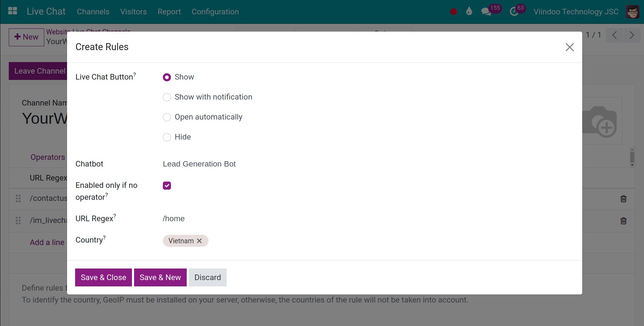Screen dimensions: 644x326
Task: Select the Show with notification option
Action: point(167,97)
